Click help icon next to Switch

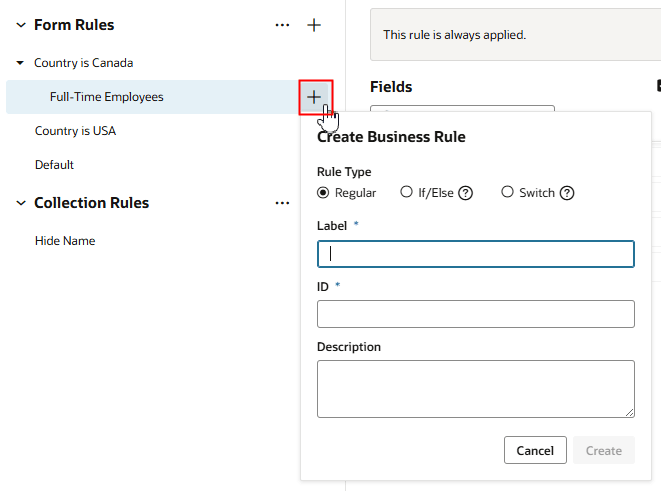[567, 193]
